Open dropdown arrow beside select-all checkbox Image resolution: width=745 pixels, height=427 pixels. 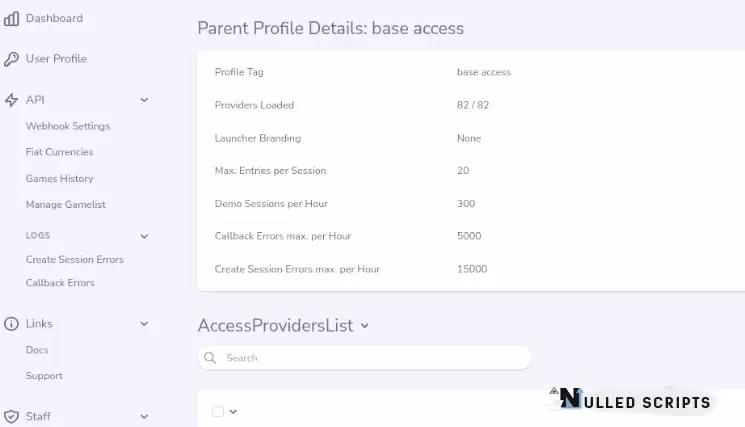pos(233,411)
